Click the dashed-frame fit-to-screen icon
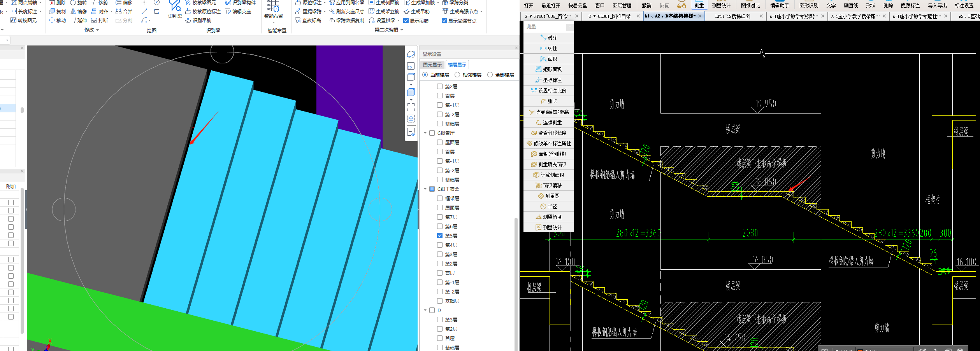The height and width of the screenshot is (351, 980). 411,107
